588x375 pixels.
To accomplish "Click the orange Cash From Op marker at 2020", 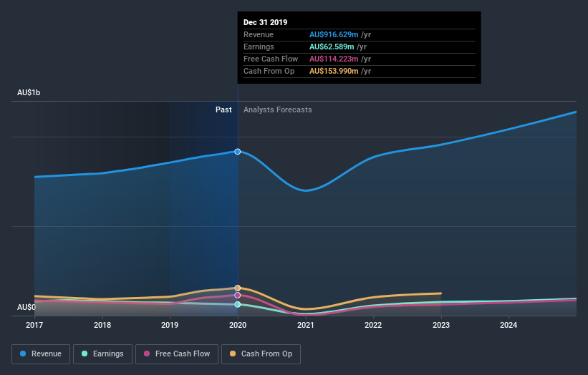I will pyautogui.click(x=237, y=288).
